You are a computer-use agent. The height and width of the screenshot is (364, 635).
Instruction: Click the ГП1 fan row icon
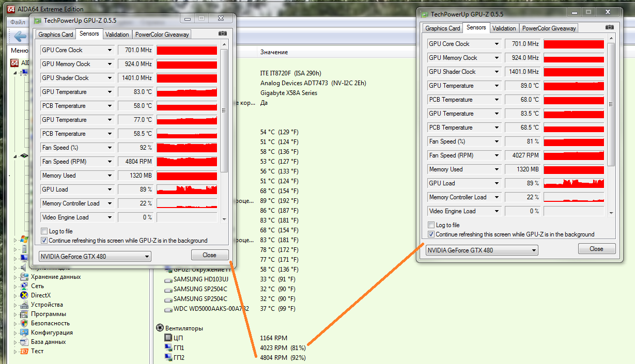click(168, 347)
